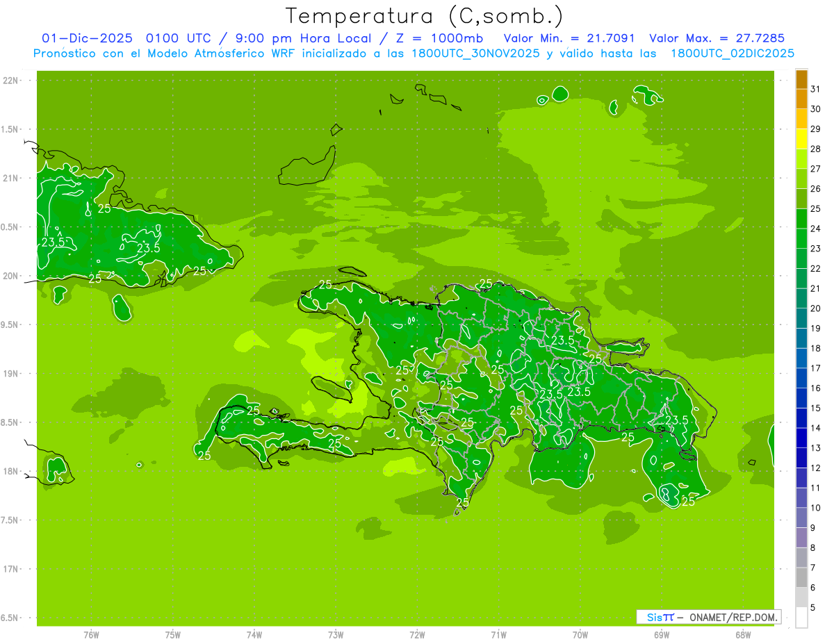Select '1800UTC_02DIC2025' valid-until time text
The height and width of the screenshot is (644, 834).
(x=733, y=53)
